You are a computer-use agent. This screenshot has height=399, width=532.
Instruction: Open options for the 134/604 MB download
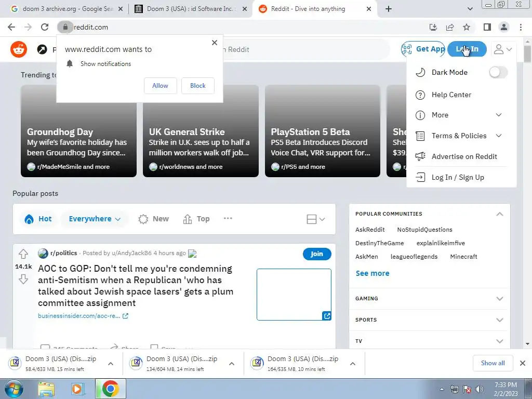(232, 364)
